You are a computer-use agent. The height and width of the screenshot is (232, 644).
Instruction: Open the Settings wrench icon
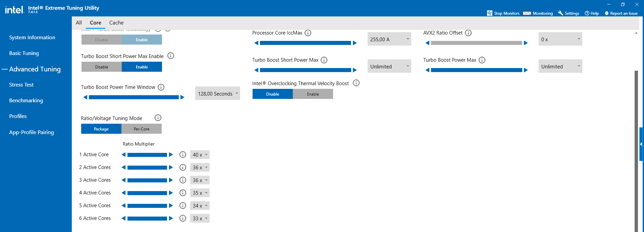pyautogui.click(x=560, y=13)
